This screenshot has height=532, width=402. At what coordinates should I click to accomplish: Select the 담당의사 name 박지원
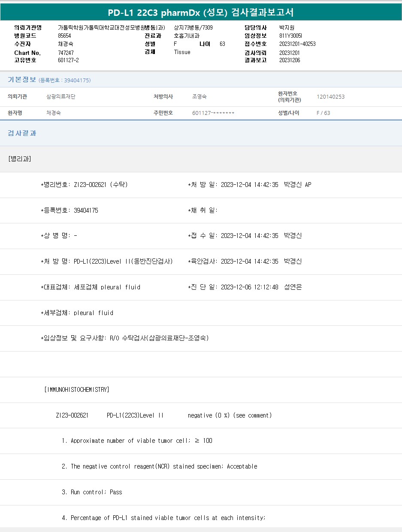point(287,27)
